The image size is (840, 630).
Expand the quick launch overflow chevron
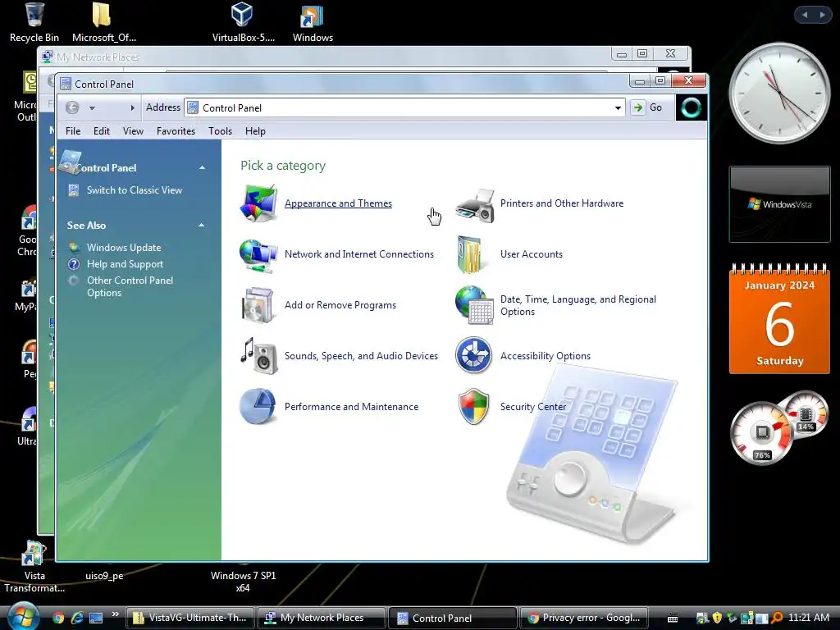tap(115, 614)
